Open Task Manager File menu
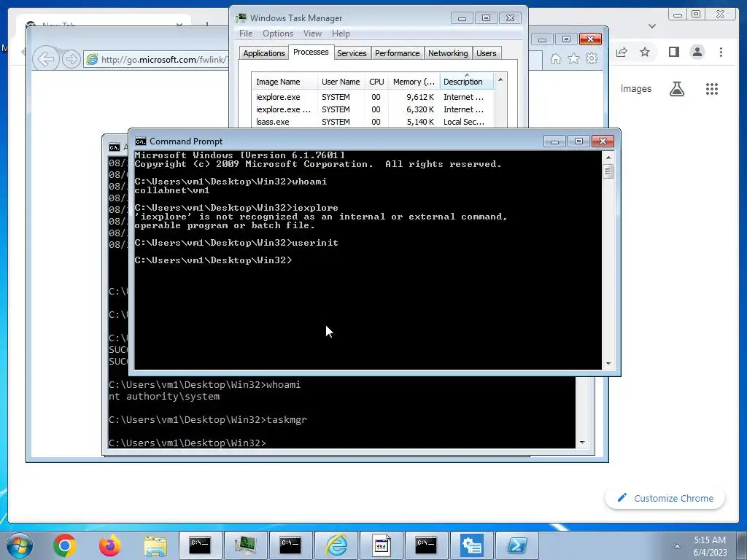Image resolution: width=747 pixels, height=560 pixels. [x=246, y=34]
